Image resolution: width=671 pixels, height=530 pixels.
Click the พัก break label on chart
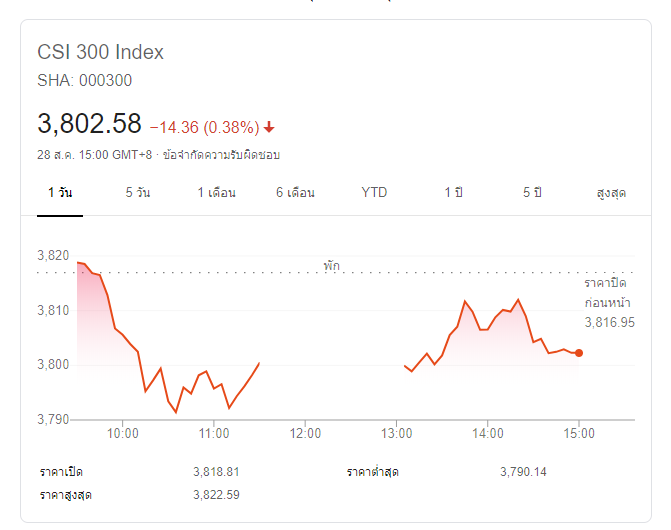coord(332,266)
